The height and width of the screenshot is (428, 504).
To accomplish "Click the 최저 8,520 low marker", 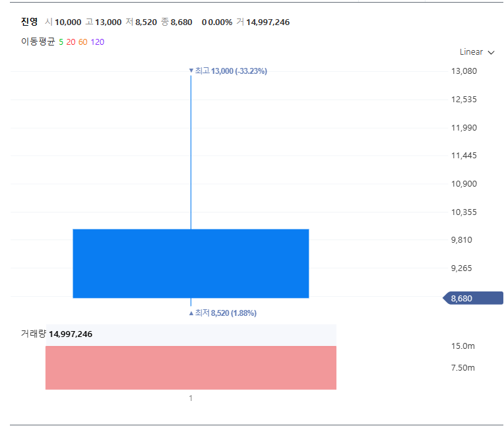I will click(223, 313).
